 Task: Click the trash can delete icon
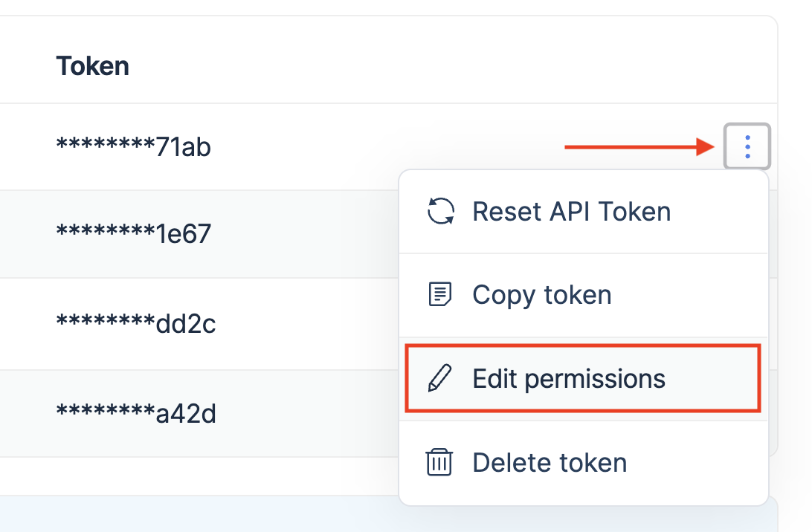pos(439,462)
